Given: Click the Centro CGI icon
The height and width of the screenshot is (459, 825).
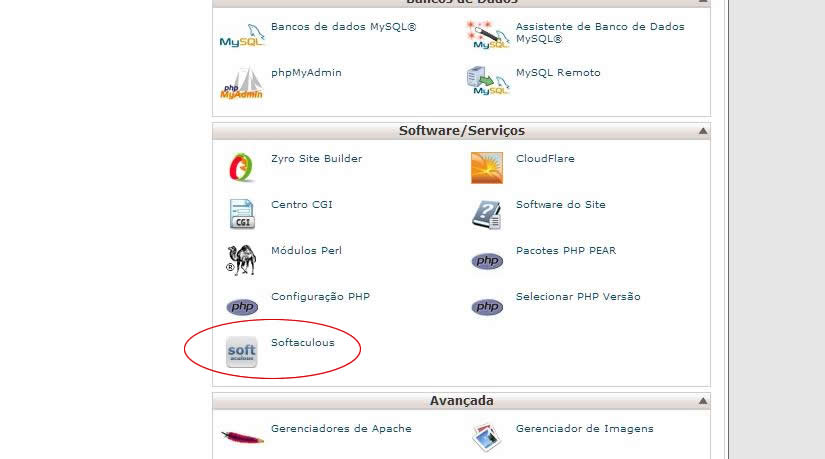Looking at the screenshot, I should click(242, 214).
